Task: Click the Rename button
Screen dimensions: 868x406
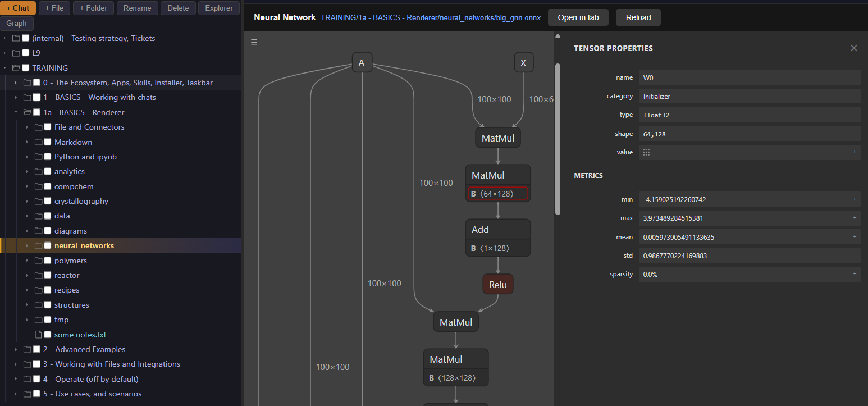Action: pos(138,8)
